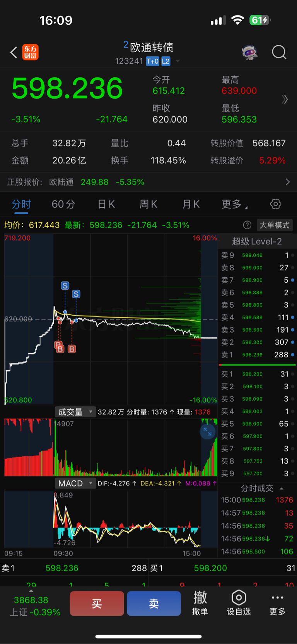
Task: Tap the lower-right S sell marker
Action: (76, 294)
